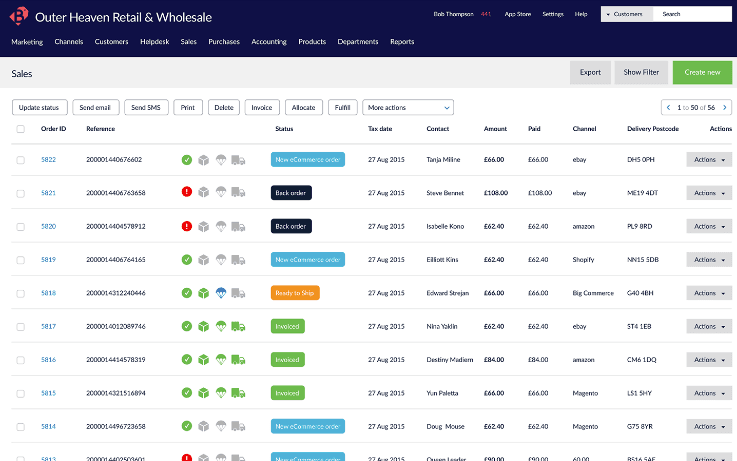The width and height of the screenshot is (737, 461).
Task: Focus the Search input field
Action: (692, 14)
